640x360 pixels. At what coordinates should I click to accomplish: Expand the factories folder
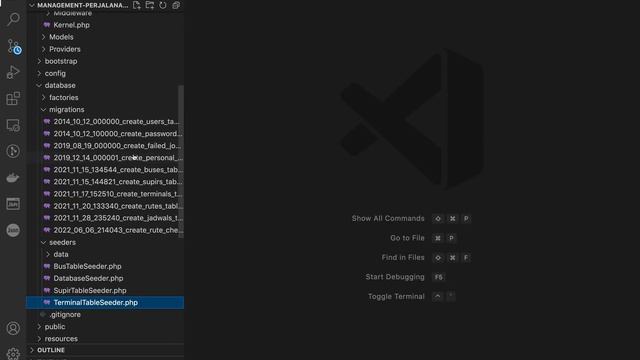pyautogui.click(x=105, y=98)
